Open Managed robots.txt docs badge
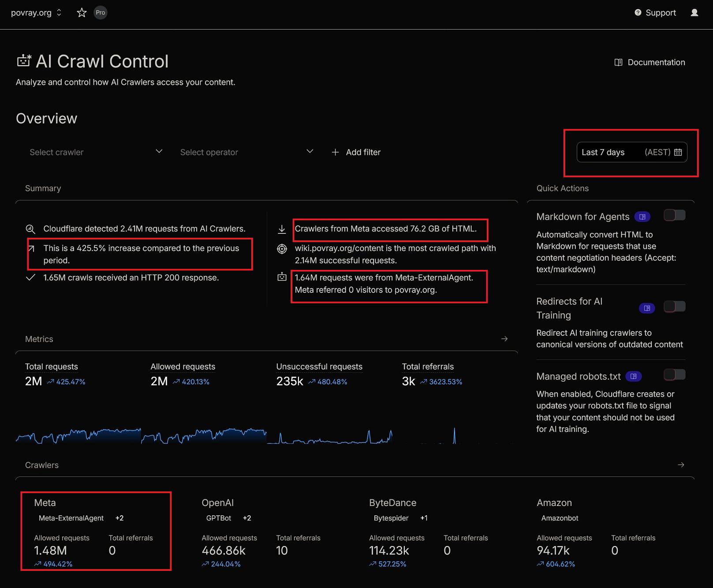 634,377
